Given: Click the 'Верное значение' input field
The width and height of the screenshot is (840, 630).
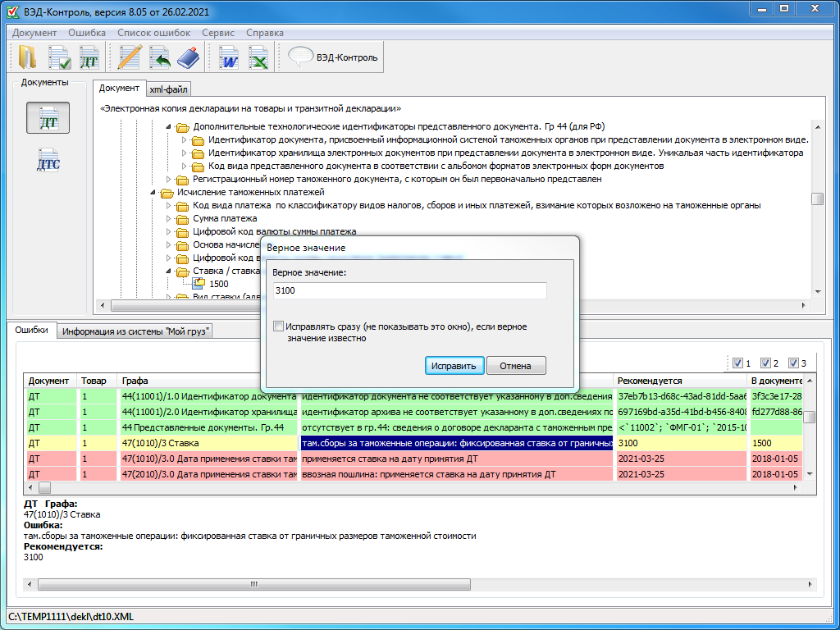Looking at the screenshot, I should point(409,291).
